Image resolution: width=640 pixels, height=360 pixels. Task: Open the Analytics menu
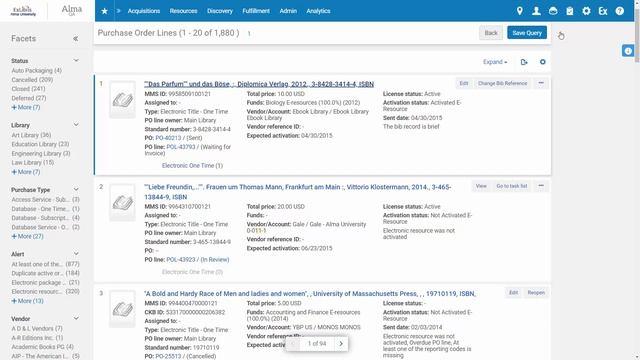[318, 11]
